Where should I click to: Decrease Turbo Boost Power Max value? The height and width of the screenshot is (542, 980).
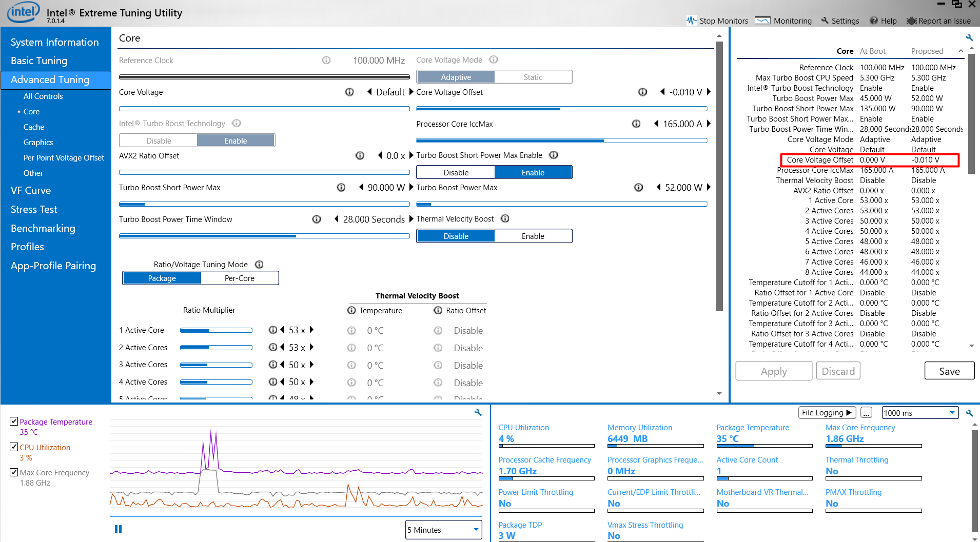coord(658,187)
